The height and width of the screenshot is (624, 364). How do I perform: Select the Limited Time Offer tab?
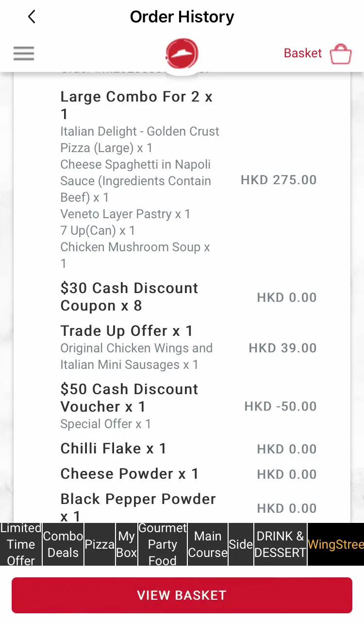pyautogui.click(x=21, y=544)
